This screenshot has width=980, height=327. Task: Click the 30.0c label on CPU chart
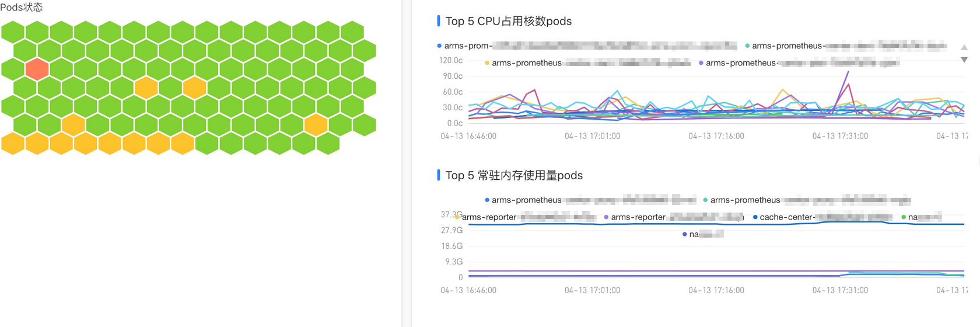tap(453, 107)
